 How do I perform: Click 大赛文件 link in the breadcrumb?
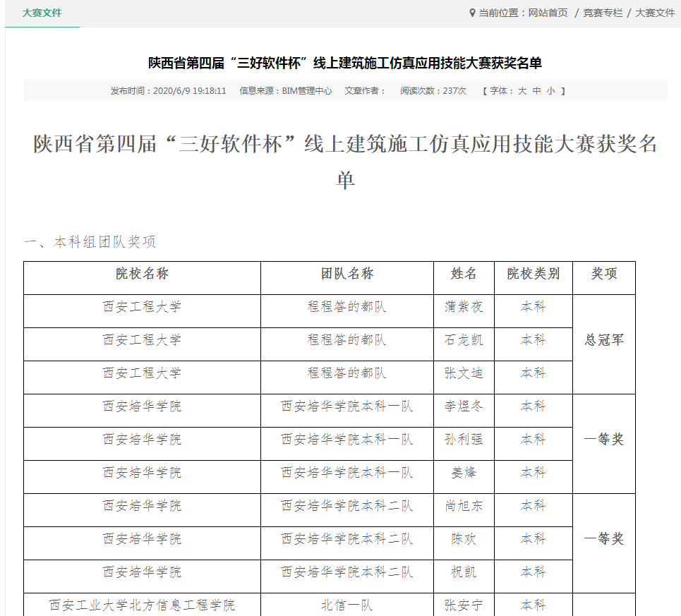tap(655, 13)
